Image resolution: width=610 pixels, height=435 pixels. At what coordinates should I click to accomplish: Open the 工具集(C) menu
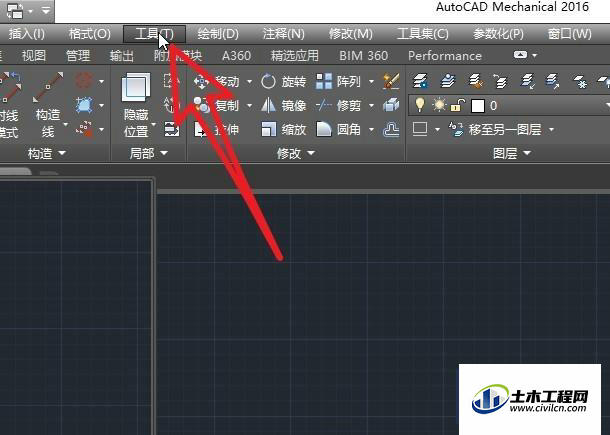[423, 34]
